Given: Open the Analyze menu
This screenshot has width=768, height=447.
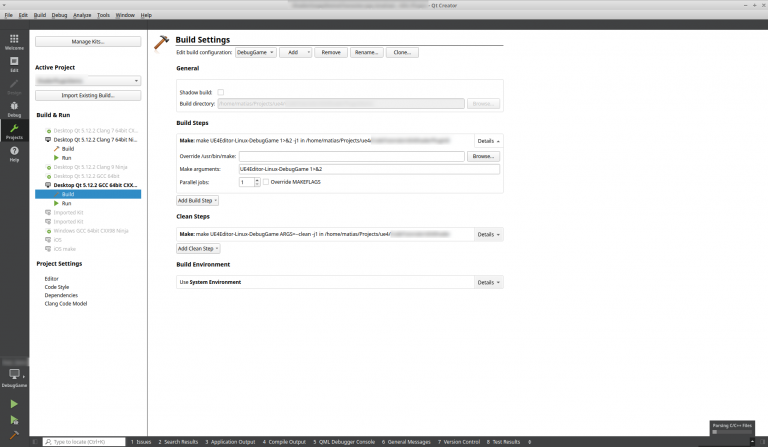Looking at the screenshot, I should pyautogui.click(x=82, y=15).
